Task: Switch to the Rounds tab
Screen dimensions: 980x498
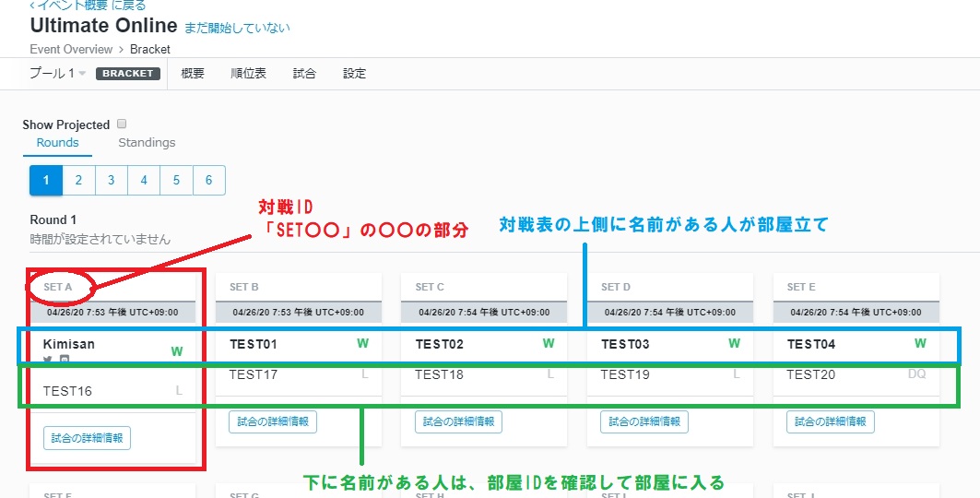Action: click(57, 142)
